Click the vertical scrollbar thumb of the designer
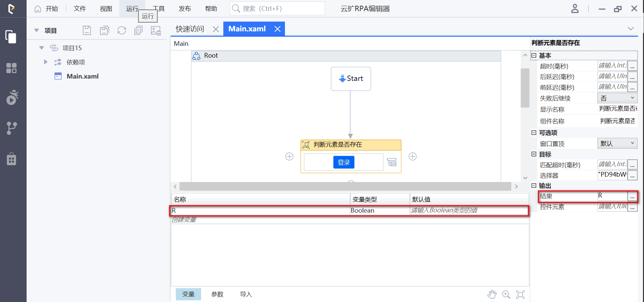 [x=525, y=88]
